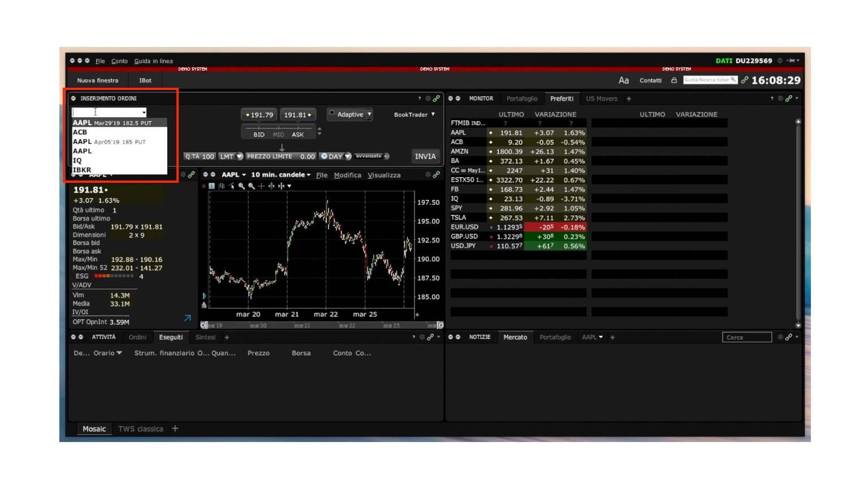
Task: Click chart panel chain link icon
Action: pyautogui.click(x=436, y=175)
